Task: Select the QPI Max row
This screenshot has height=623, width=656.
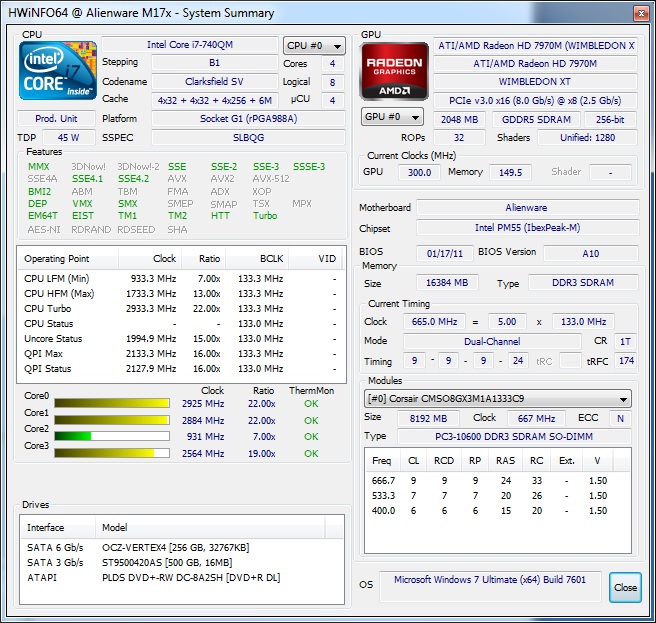Action: [181, 354]
